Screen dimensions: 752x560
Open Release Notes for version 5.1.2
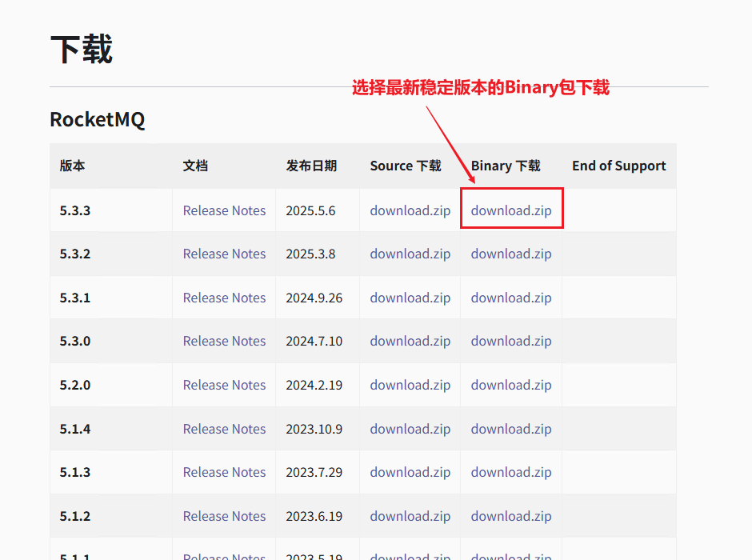coord(224,516)
